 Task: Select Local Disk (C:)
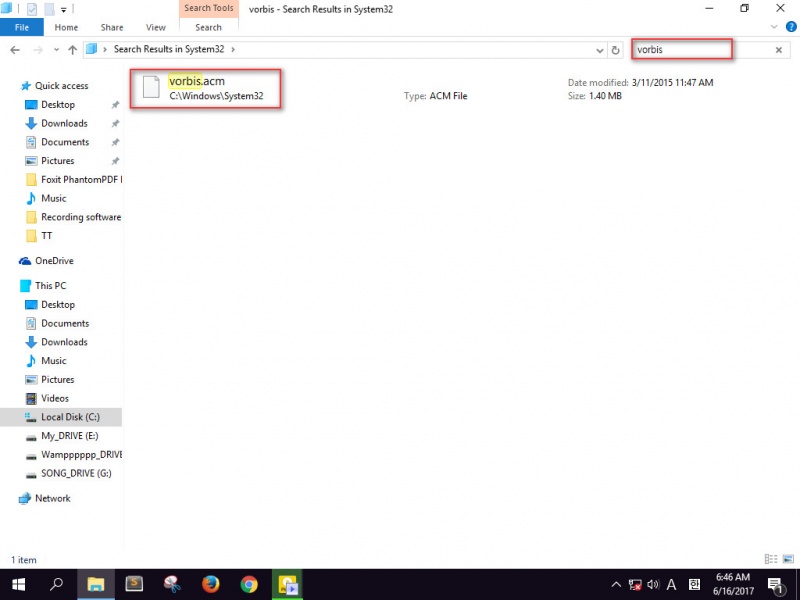pyautogui.click(x=70, y=417)
